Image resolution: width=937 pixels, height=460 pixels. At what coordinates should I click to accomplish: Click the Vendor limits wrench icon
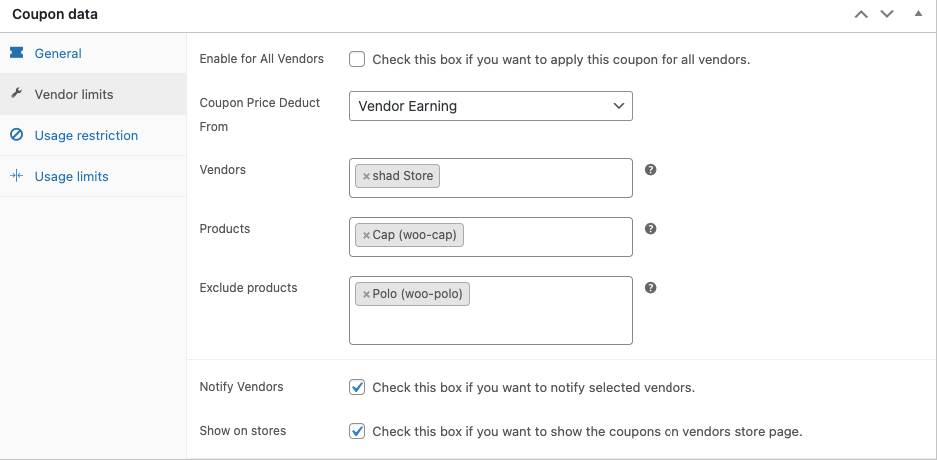point(17,93)
